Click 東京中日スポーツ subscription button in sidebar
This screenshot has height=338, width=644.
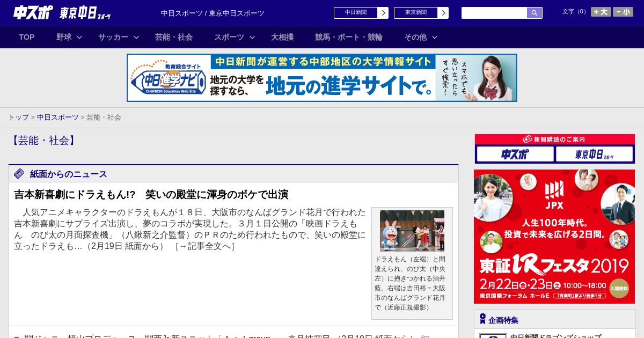[x=595, y=154]
